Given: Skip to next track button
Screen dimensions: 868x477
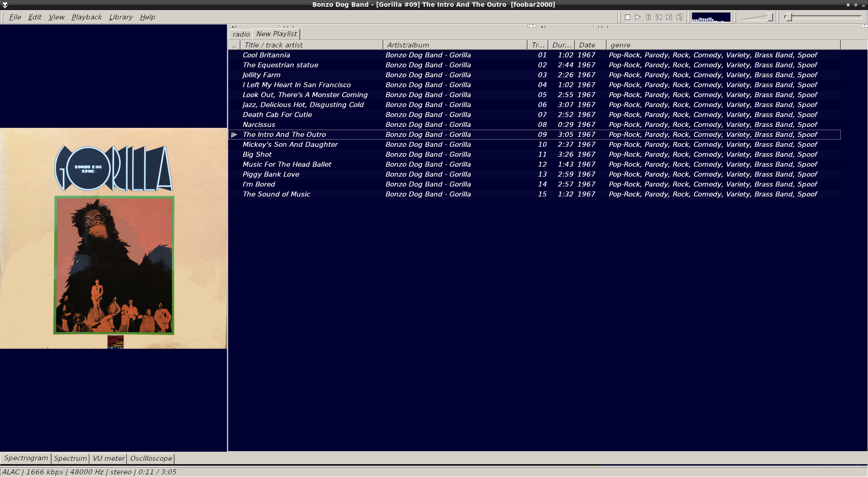Looking at the screenshot, I should pyautogui.click(x=669, y=17).
